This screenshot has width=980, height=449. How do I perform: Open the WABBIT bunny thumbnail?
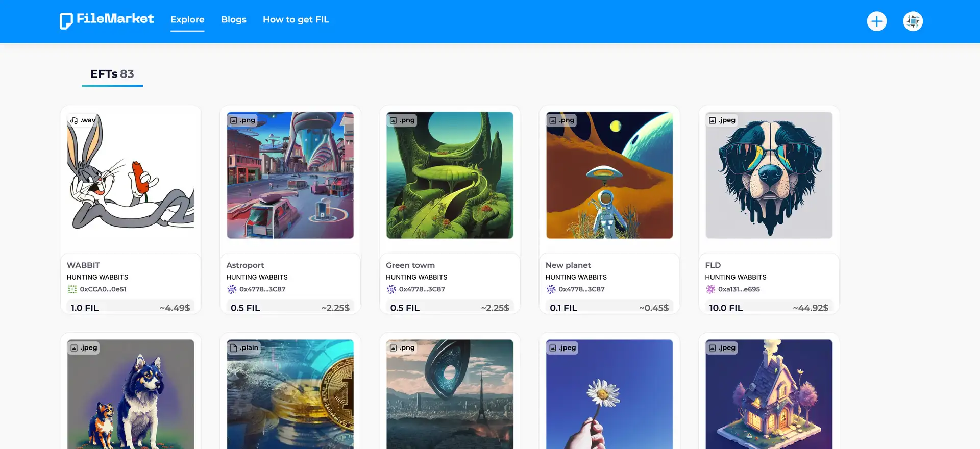pos(131,176)
